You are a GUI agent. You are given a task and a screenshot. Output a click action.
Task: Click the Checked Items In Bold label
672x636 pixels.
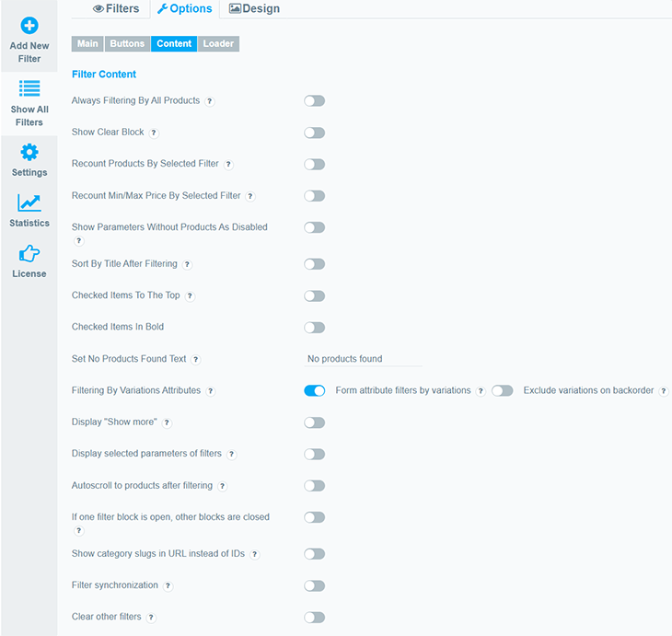[118, 327]
